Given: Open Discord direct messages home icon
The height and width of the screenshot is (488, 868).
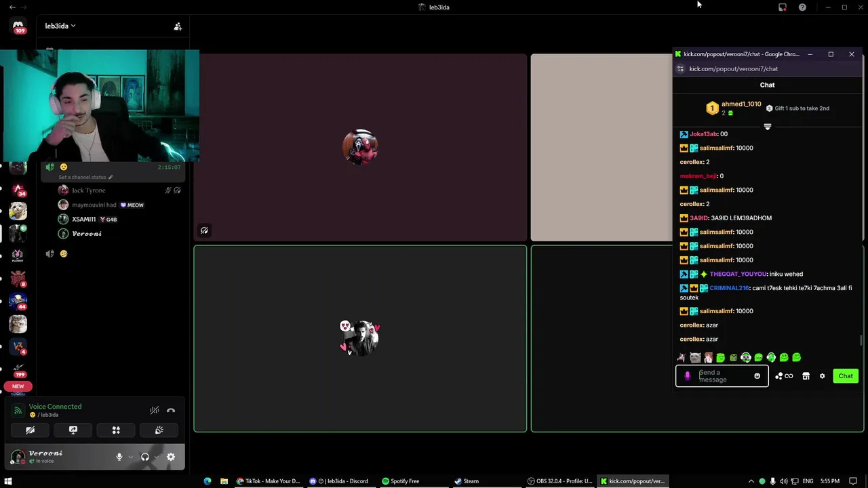Looking at the screenshot, I should coord(18,27).
